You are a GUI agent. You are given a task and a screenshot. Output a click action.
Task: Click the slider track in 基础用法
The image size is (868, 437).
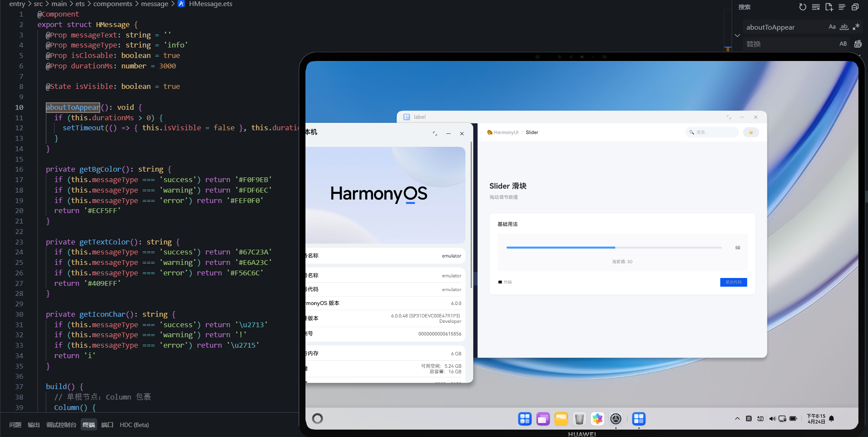[614, 247]
